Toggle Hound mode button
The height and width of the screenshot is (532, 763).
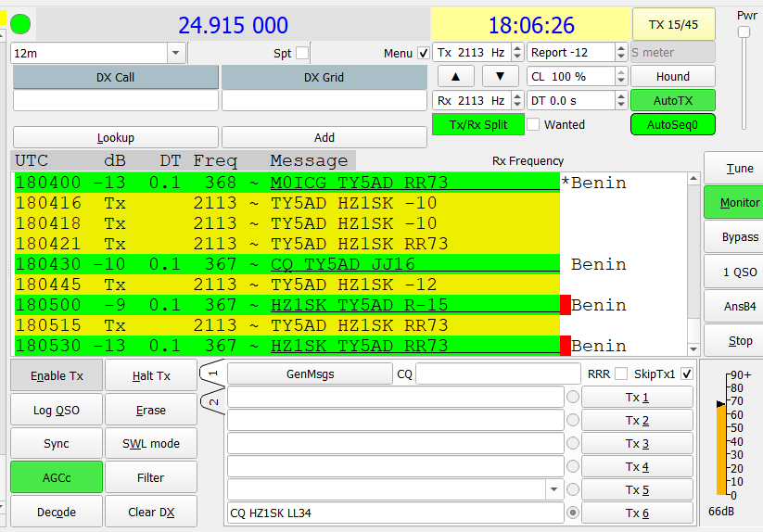coord(673,76)
